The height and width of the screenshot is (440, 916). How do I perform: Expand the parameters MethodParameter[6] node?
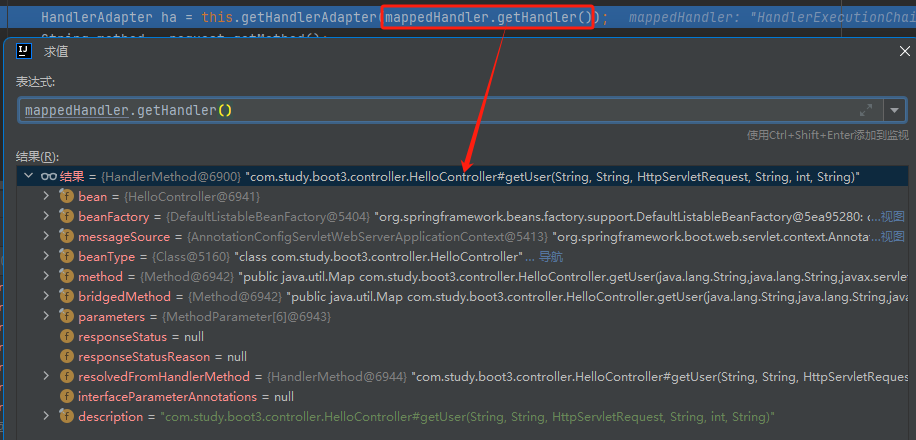tap(46, 317)
